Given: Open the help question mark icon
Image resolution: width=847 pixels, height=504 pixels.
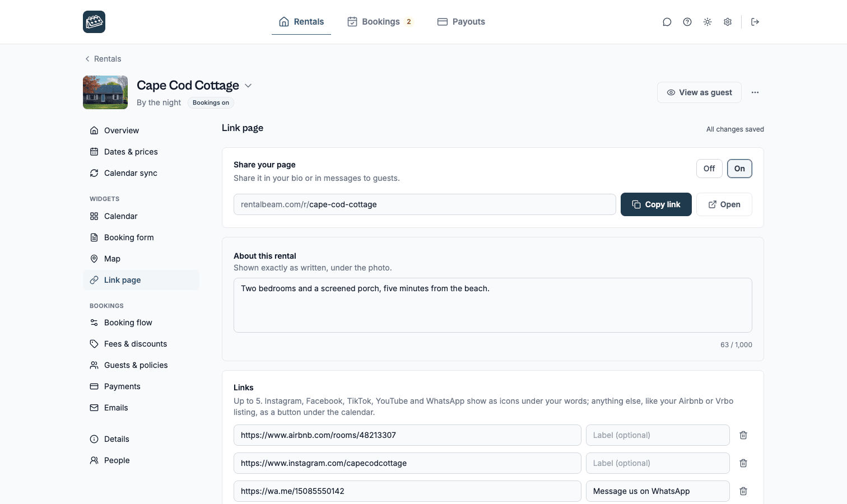Looking at the screenshot, I should coord(687,22).
